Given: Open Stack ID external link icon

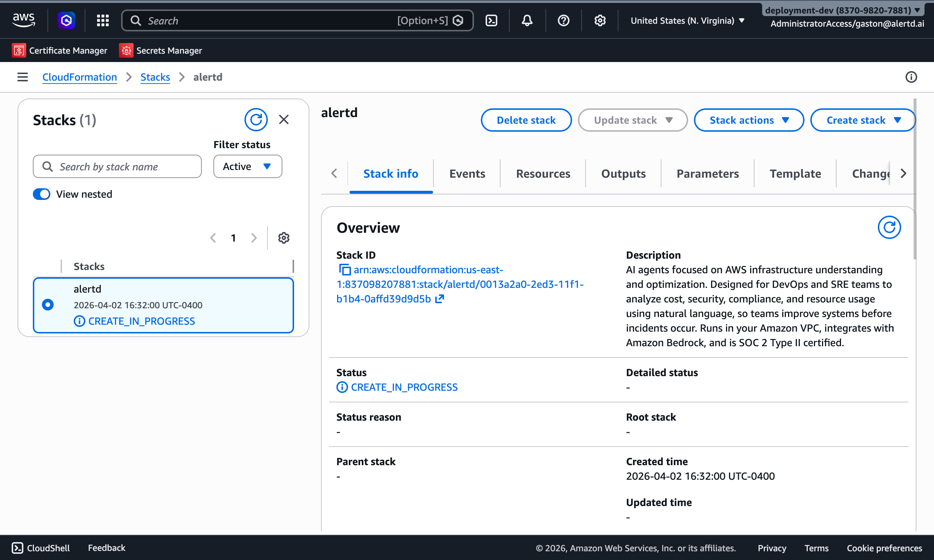Looking at the screenshot, I should 439,299.
